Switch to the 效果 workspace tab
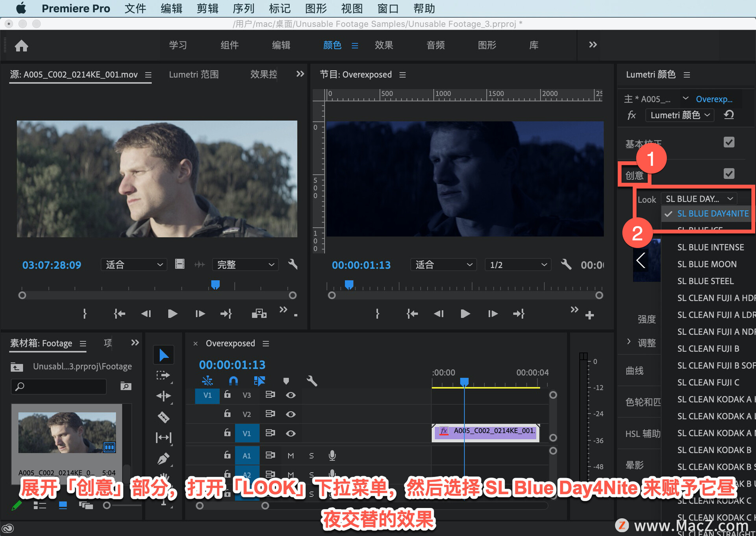The height and width of the screenshot is (536, 756). 384,45
